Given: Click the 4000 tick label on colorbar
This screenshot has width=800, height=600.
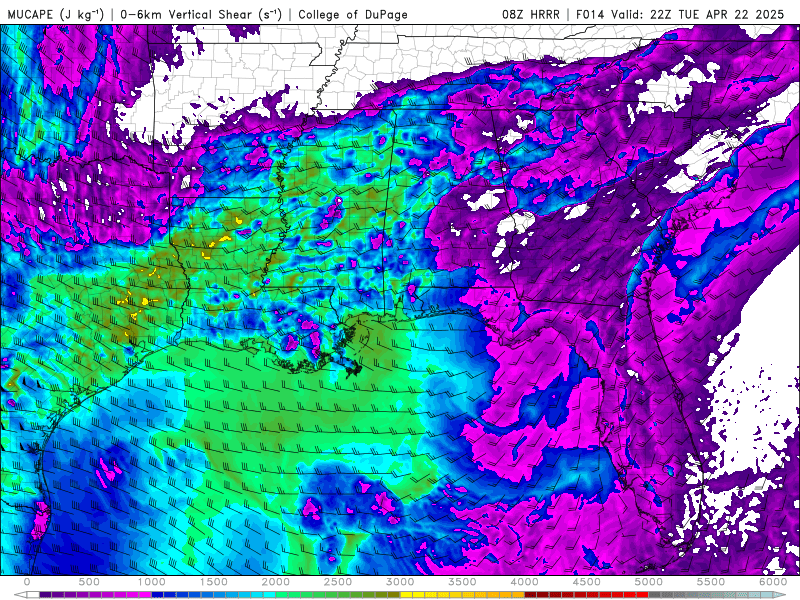Looking at the screenshot, I should (525, 582).
